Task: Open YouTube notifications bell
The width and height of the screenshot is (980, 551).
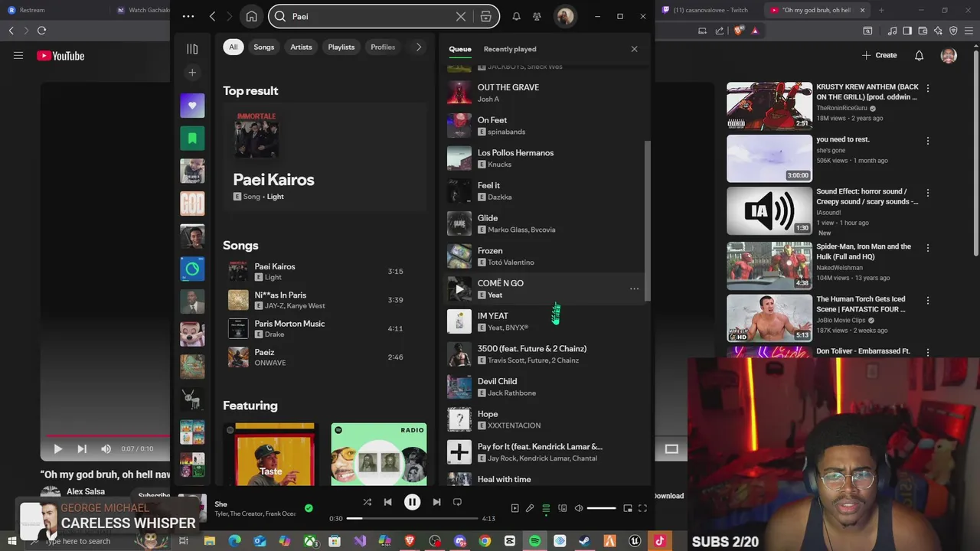Action: pos(919,55)
